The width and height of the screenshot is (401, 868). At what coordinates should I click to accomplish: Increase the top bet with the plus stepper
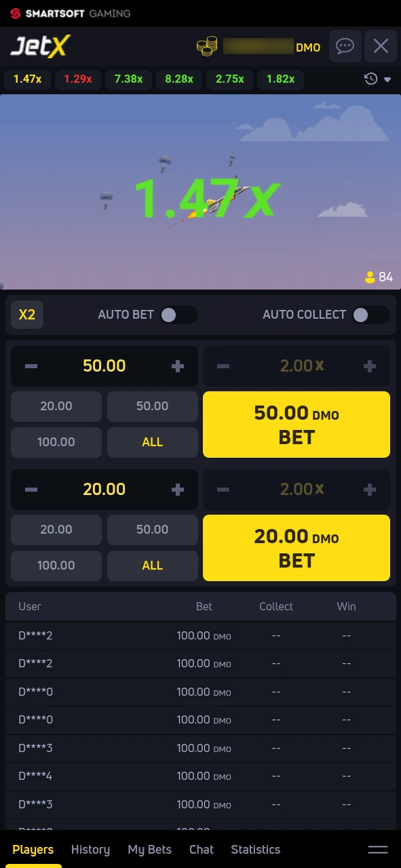177,366
